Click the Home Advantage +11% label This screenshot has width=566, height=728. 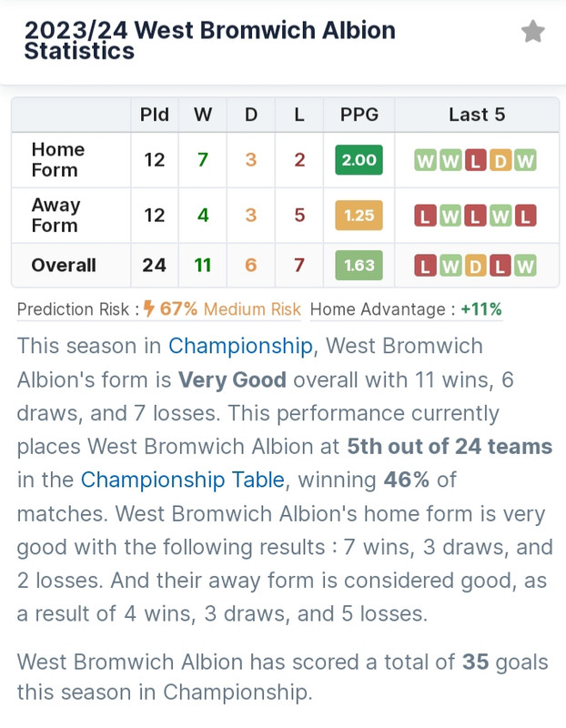(406, 308)
